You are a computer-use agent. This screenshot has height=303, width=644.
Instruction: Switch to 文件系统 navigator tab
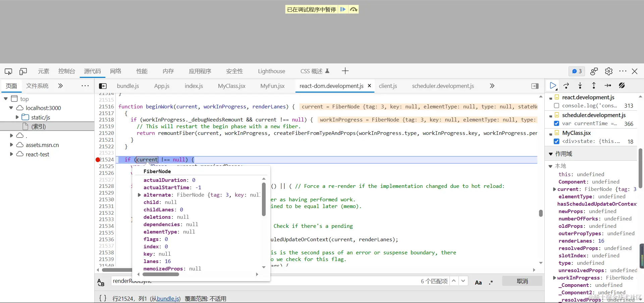click(37, 86)
